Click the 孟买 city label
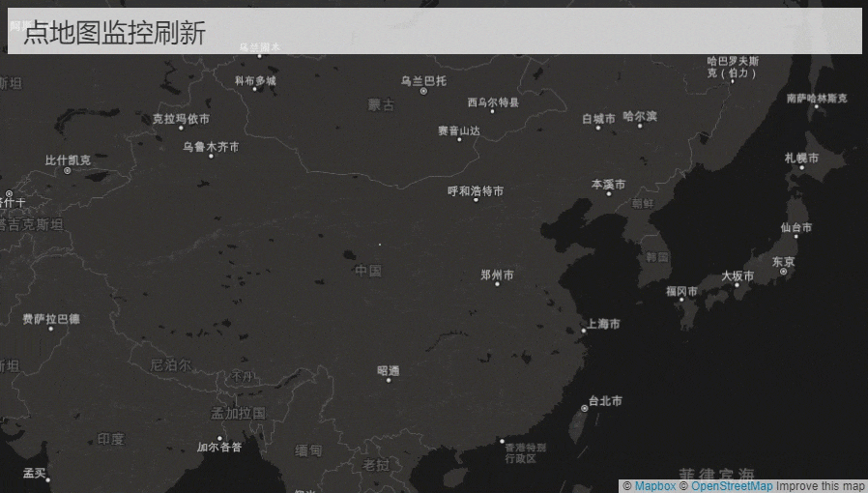This screenshot has width=868, height=493. point(35,473)
